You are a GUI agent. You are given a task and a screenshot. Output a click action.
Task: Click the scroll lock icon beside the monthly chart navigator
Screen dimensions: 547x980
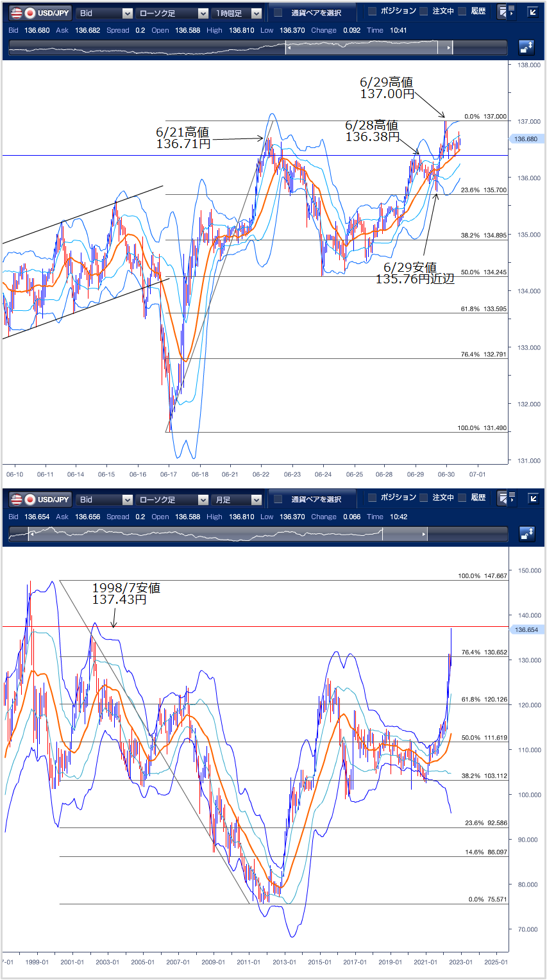click(526, 534)
